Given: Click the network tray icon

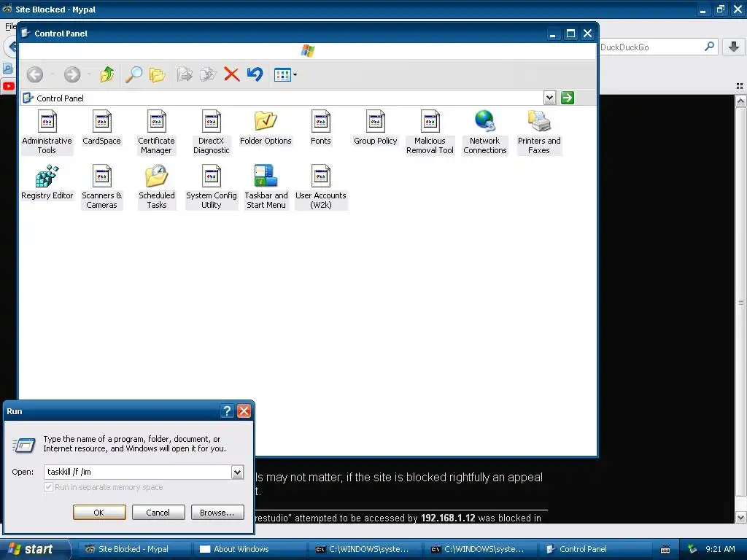Looking at the screenshot, I should pos(692,549).
